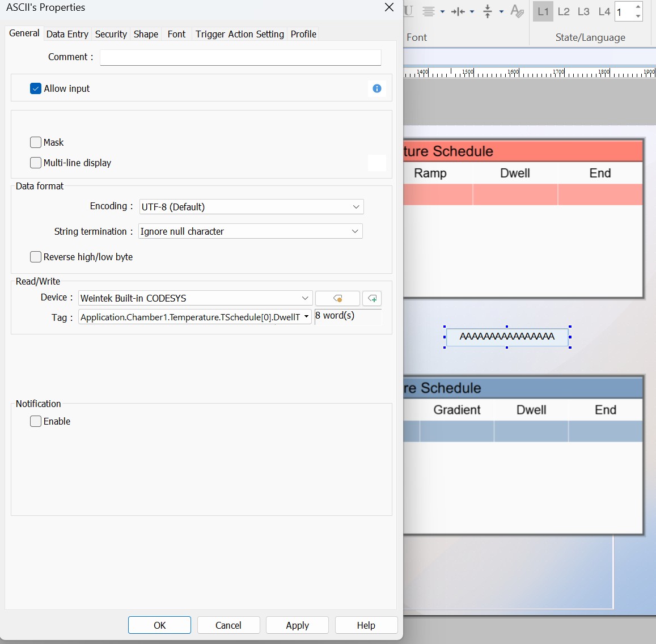This screenshot has height=644, width=656.
Task: Click the text alignment icon in Font group
Action: (x=429, y=11)
